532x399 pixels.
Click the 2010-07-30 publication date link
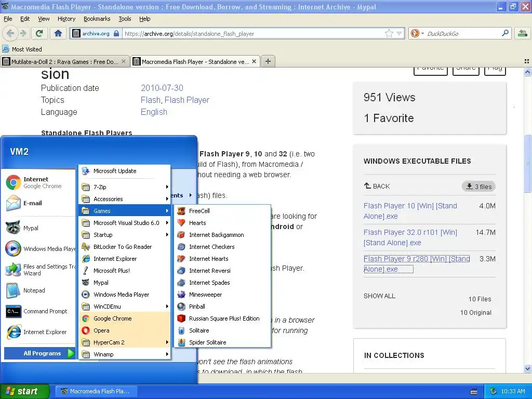click(162, 88)
